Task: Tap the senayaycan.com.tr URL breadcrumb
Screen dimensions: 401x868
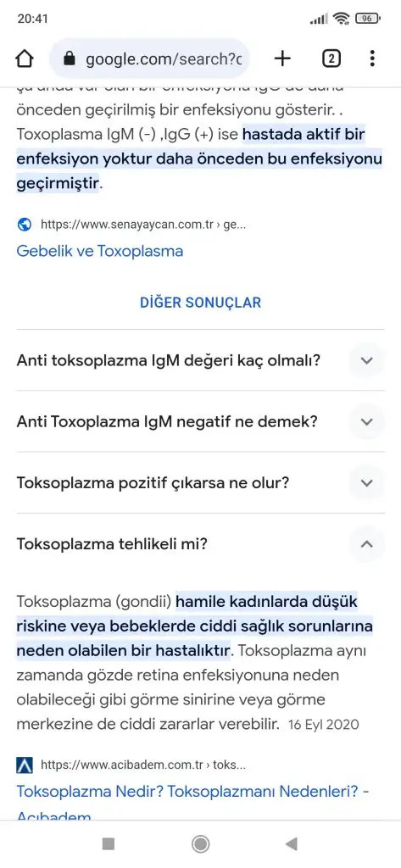Action: (143, 225)
